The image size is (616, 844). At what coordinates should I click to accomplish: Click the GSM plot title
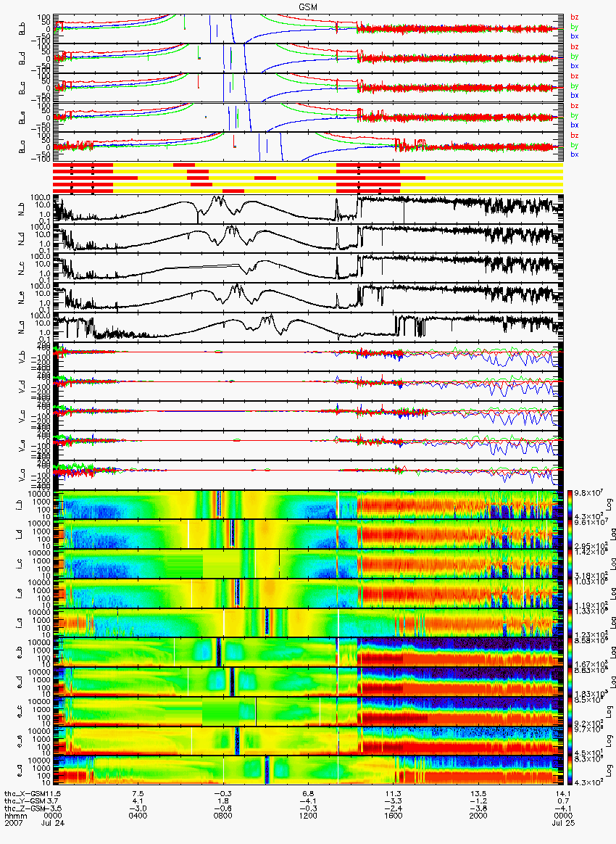pos(308,7)
